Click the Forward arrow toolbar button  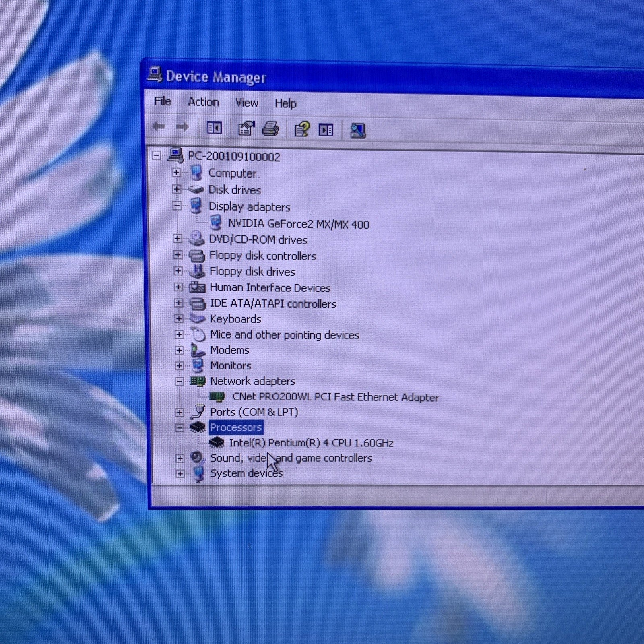coord(182,127)
